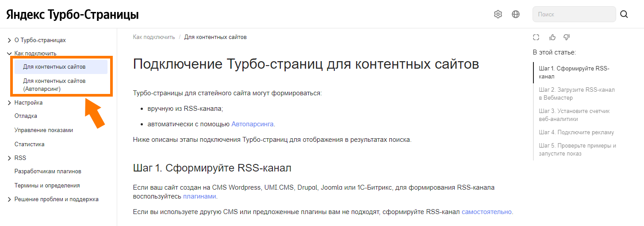Image resolution: width=644 pixels, height=226 pixels.
Task: Open Яндекс Турбо-Страницы logo title
Action: (73, 15)
